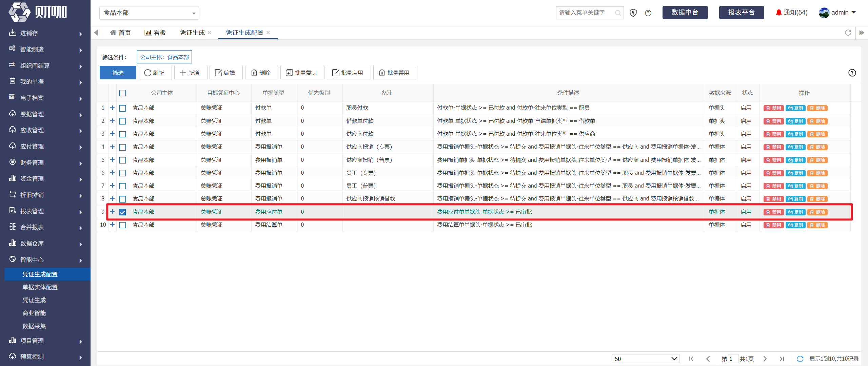Click the notification bell icon

(x=778, y=13)
